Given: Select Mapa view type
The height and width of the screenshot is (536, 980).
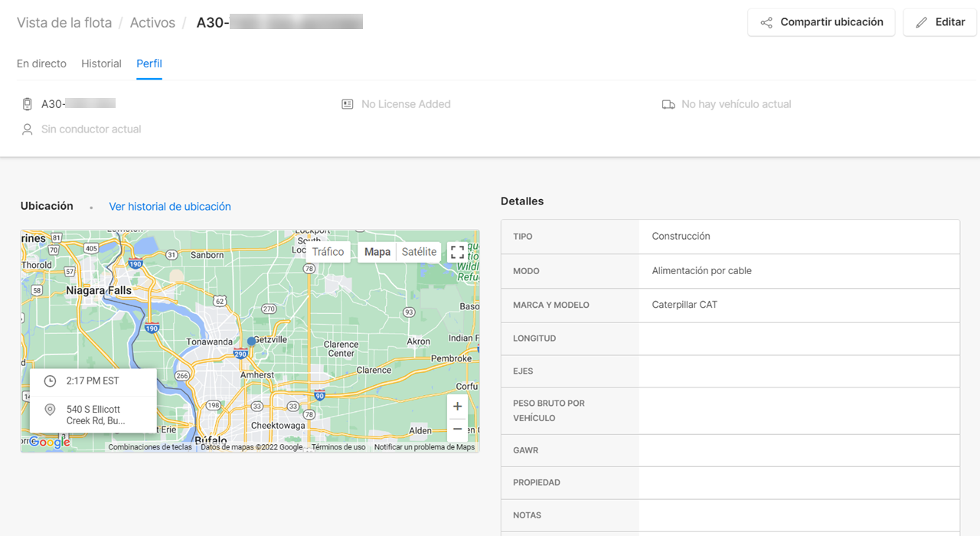Looking at the screenshot, I should coord(377,252).
